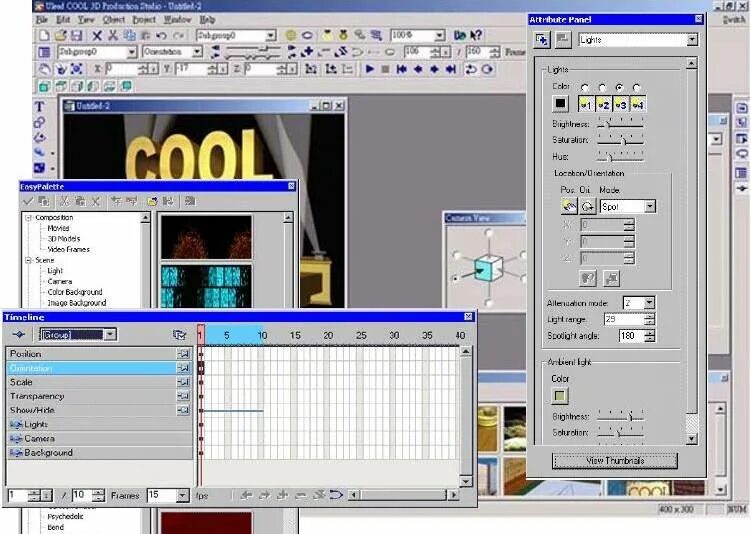Image resolution: width=751 pixels, height=534 pixels.
Task: Open the Project menu
Action: click(x=144, y=20)
